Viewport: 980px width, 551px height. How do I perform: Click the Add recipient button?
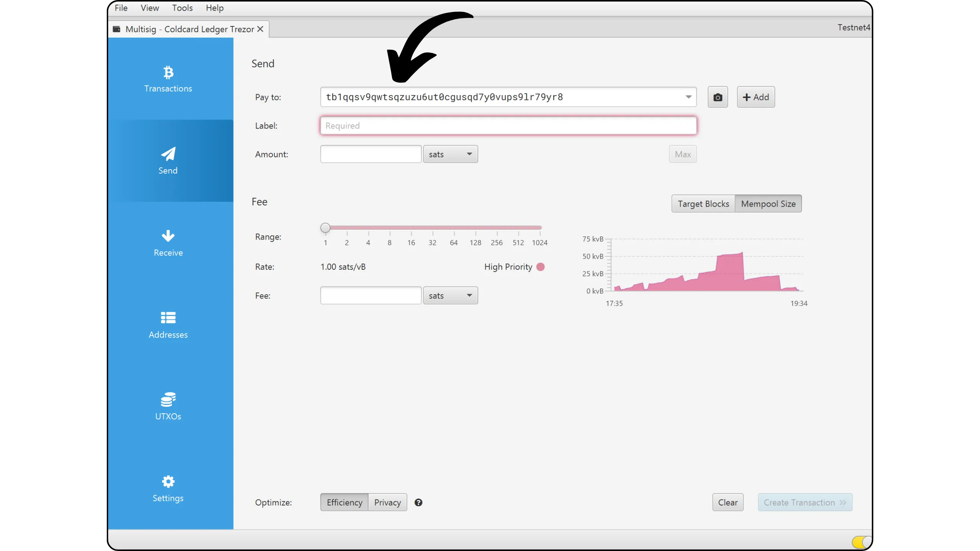tap(756, 97)
